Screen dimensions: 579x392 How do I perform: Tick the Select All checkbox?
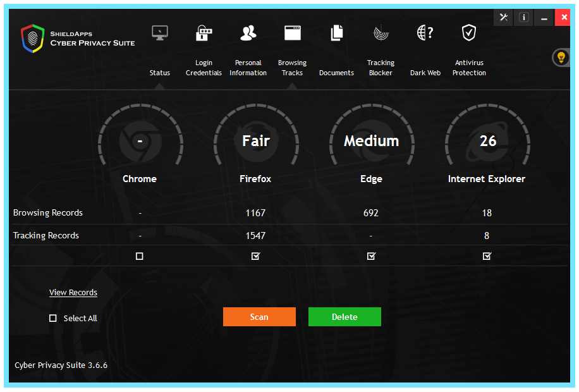click(53, 318)
